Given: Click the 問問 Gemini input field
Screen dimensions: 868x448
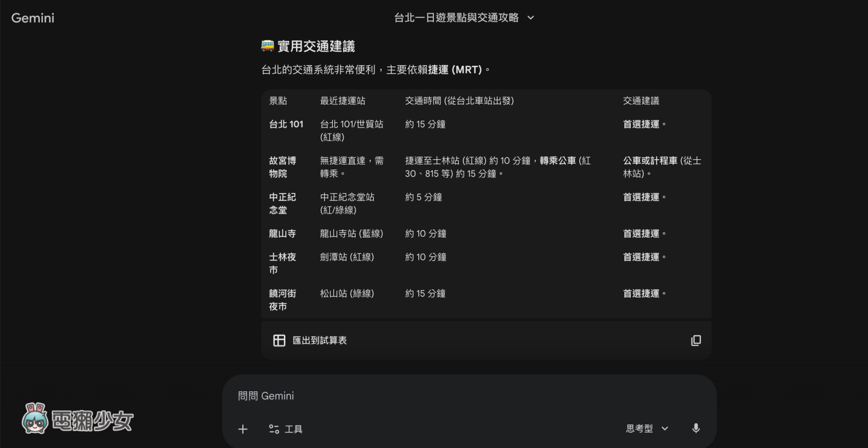Looking at the screenshot, I should (x=362, y=396).
